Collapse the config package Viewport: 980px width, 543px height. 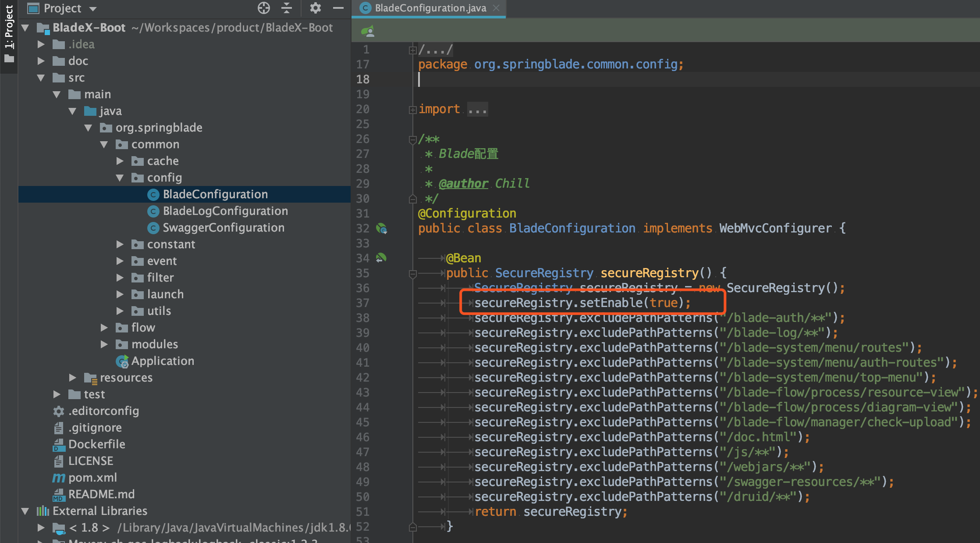(120, 178)
